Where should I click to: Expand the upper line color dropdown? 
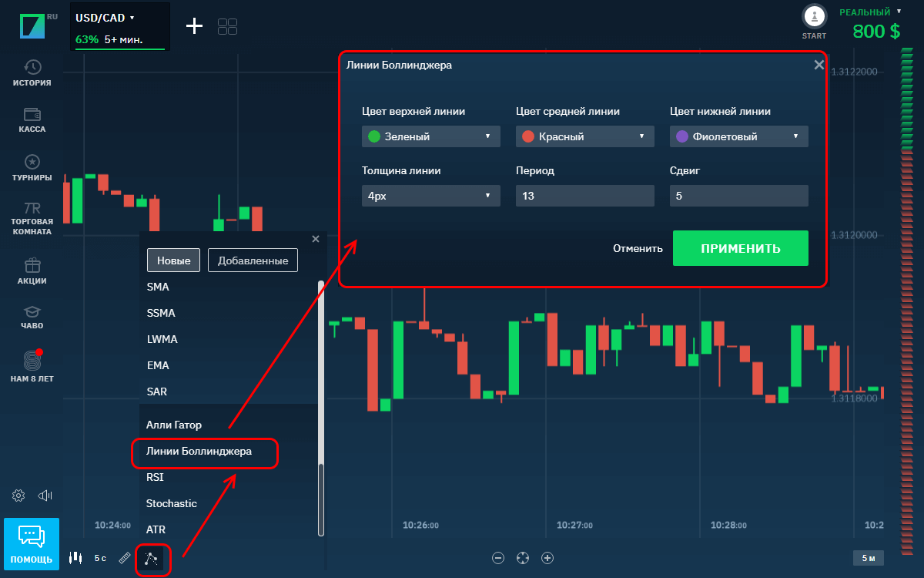pos(430,136)
